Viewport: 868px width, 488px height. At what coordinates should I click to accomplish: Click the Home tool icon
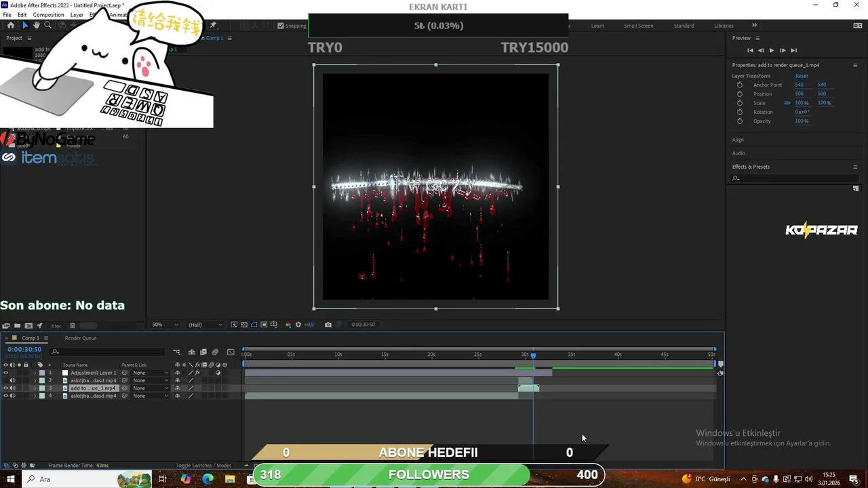tap(10, 25)
